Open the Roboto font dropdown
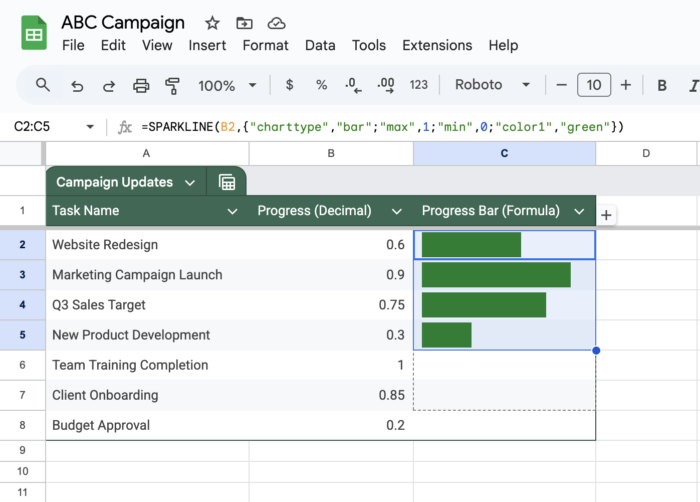This screenshot has height=502, width=700. point(492,85)
